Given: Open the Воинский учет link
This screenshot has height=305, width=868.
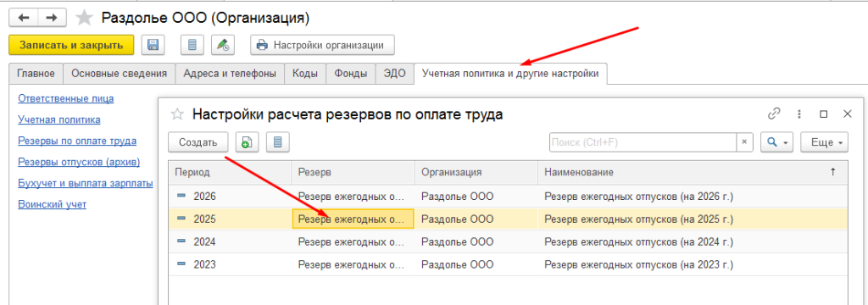Looking at the screenshot, I should 52,204.
